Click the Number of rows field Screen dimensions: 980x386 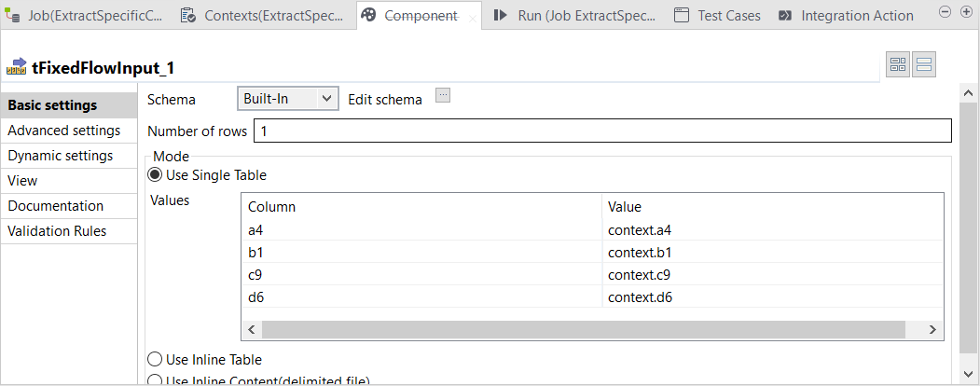click(x=601, y=131)
